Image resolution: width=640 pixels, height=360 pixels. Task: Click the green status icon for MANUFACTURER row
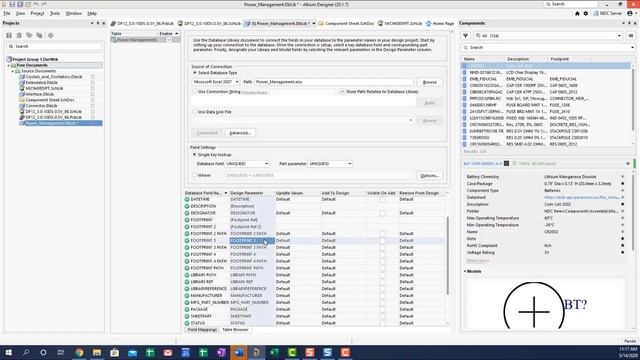pos(187,296)
